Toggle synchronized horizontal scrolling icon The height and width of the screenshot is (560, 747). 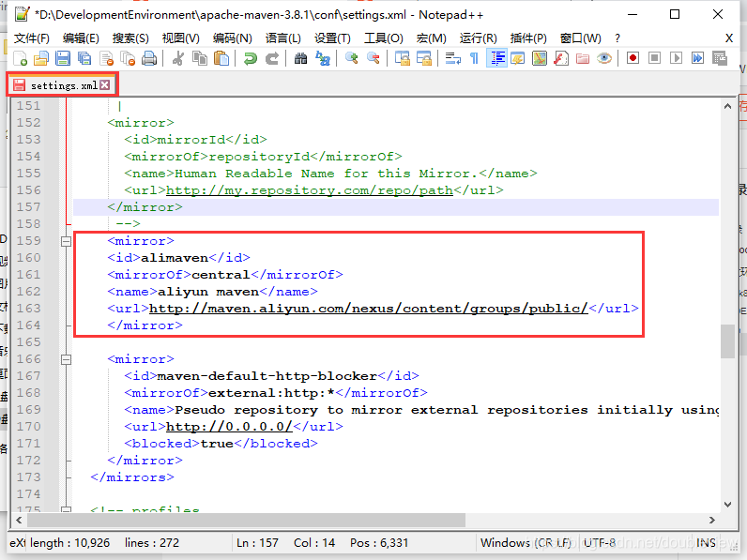pyautogui.click(x=424, y=58)
